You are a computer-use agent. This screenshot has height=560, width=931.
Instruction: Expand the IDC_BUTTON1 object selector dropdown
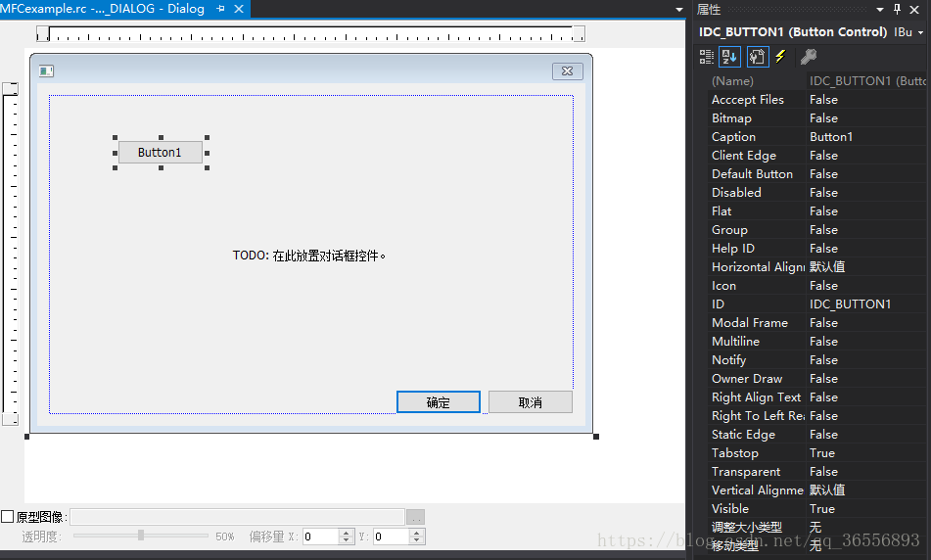(x=920, y=32)
